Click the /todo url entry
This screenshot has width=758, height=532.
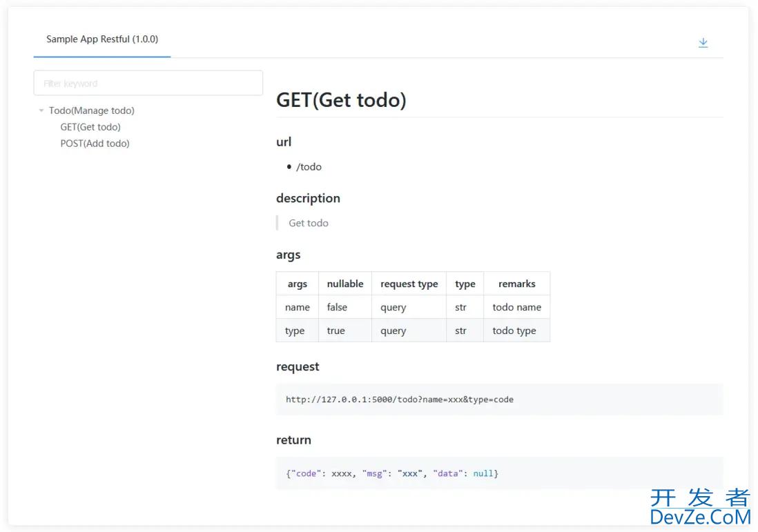[x=309, y=167]
